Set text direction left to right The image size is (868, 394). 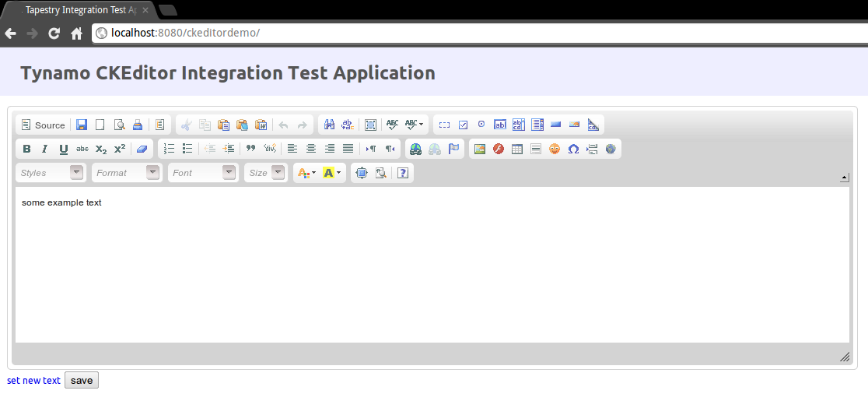[x=371, y=149]
